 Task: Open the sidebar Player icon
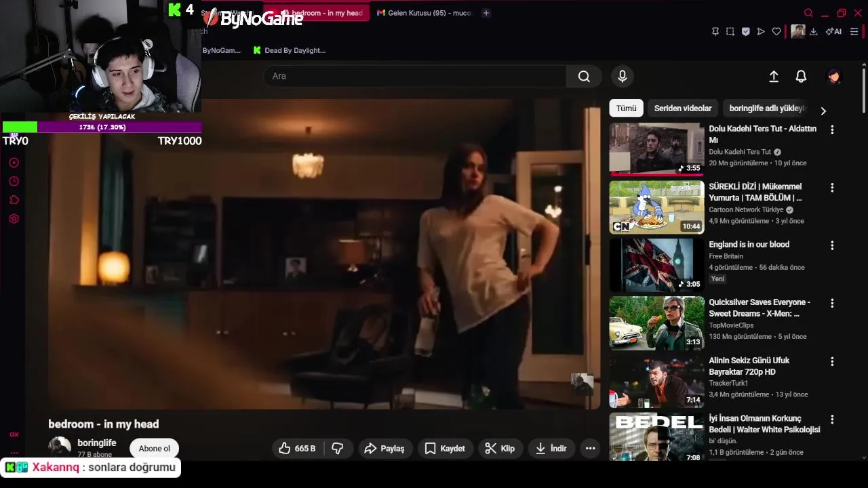tap(14, 163)
